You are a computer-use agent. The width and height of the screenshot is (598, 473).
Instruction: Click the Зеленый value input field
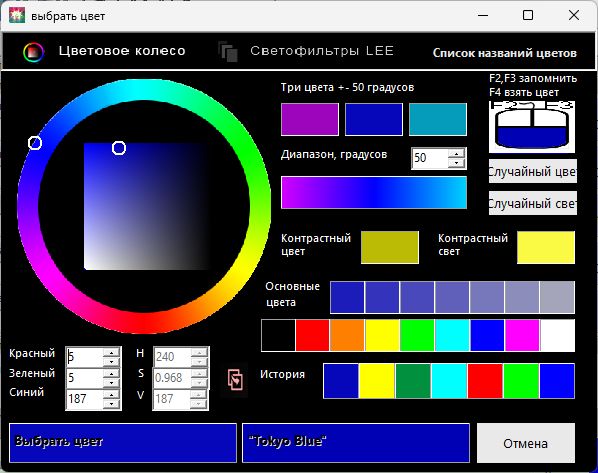85,378
